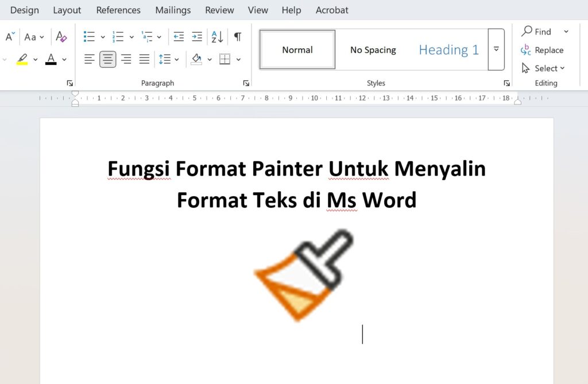Open the Review tab
Viewport: 588px width, 384px height.
coord(219,10)
